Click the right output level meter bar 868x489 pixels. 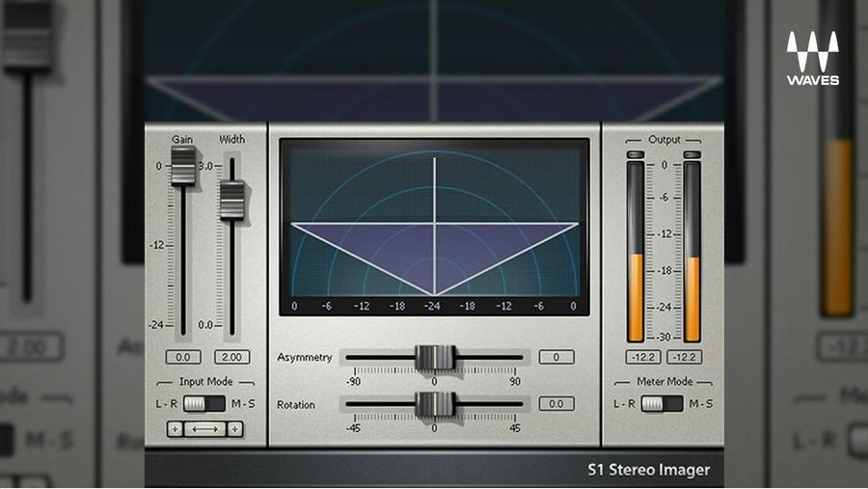coord(692,252)
